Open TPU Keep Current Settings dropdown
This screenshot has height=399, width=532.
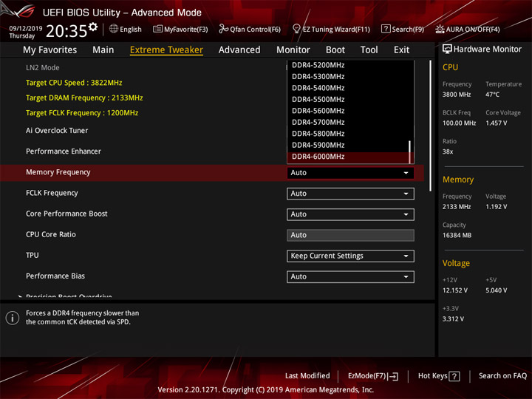click(x=350, y=256)
